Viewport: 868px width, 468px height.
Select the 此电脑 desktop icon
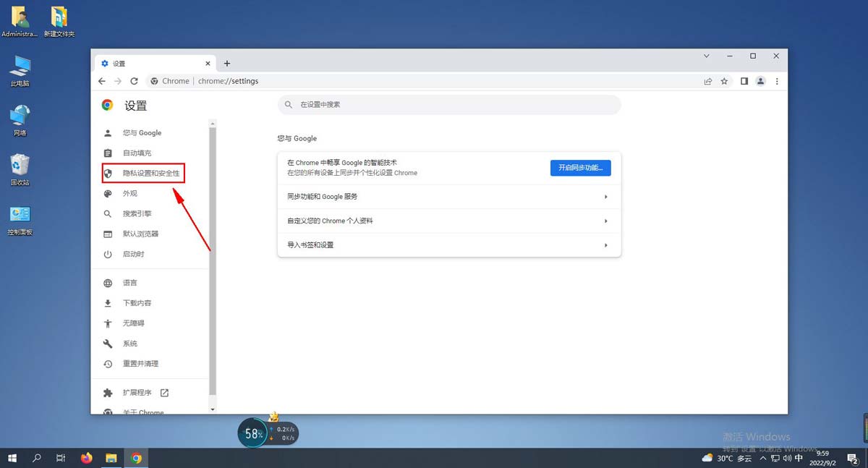[20, 71]
